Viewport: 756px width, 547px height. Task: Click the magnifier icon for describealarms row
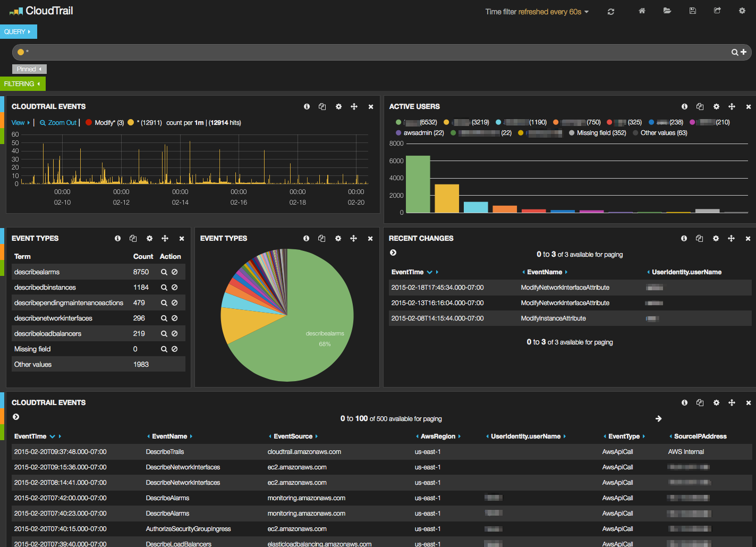pyautogui.click(x=164, y=272)
